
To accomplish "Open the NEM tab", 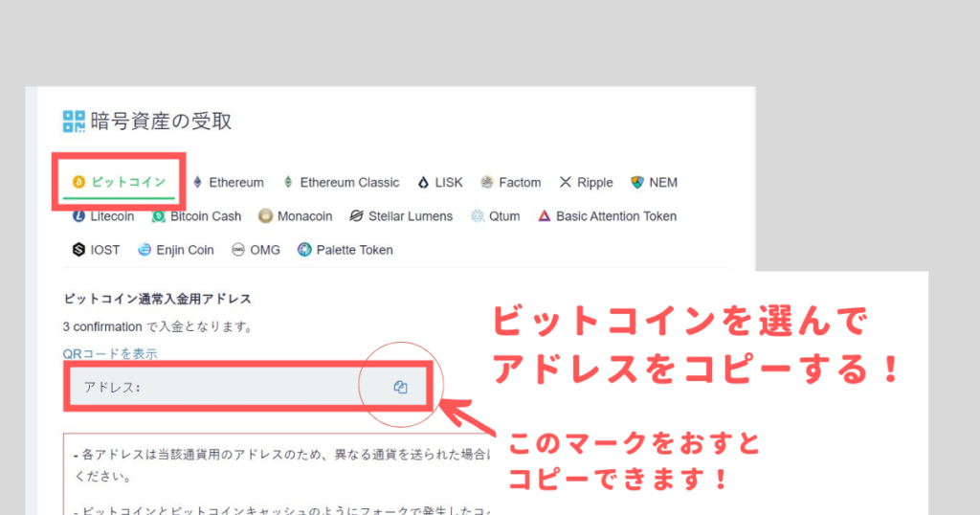I will click(655, 183).
